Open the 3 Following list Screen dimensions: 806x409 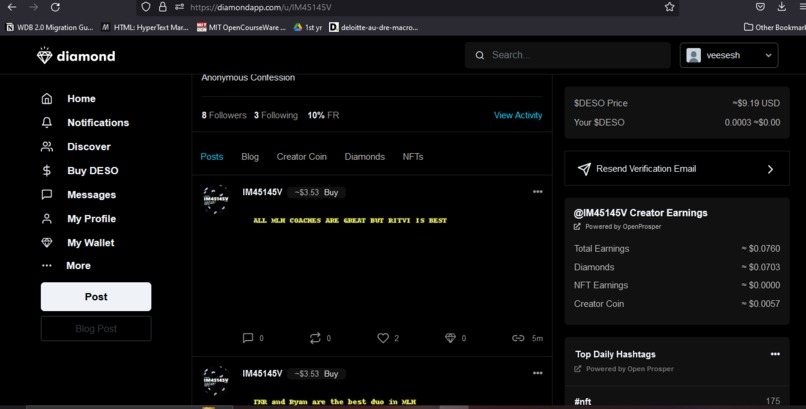point(276,115)
